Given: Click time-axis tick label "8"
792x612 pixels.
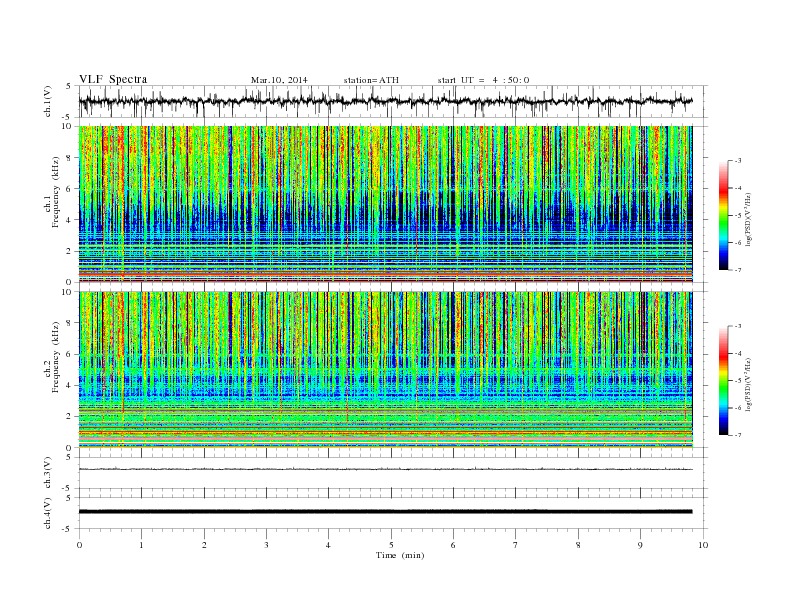Looking at the screenshot, I should click(578, 545).
